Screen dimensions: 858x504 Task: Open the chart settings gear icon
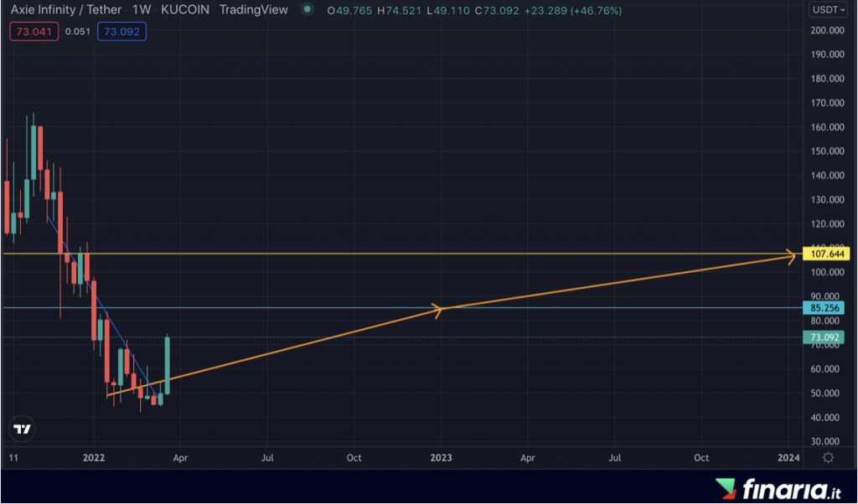(x=828, y=458)
